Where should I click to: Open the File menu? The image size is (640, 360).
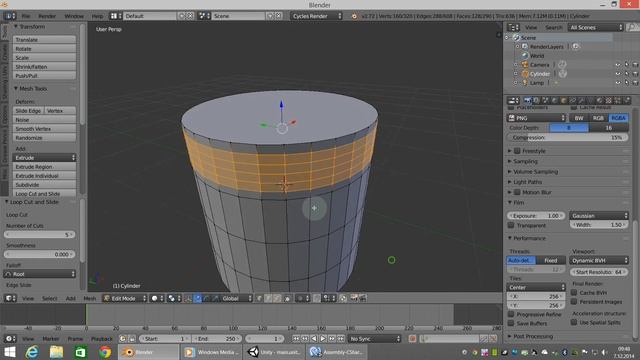tap(26, 16)
